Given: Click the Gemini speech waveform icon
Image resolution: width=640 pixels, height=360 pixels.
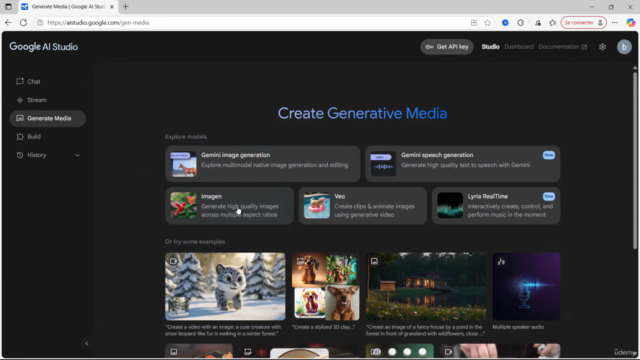Looking at the screenshot, I should [x=383, y=164].
